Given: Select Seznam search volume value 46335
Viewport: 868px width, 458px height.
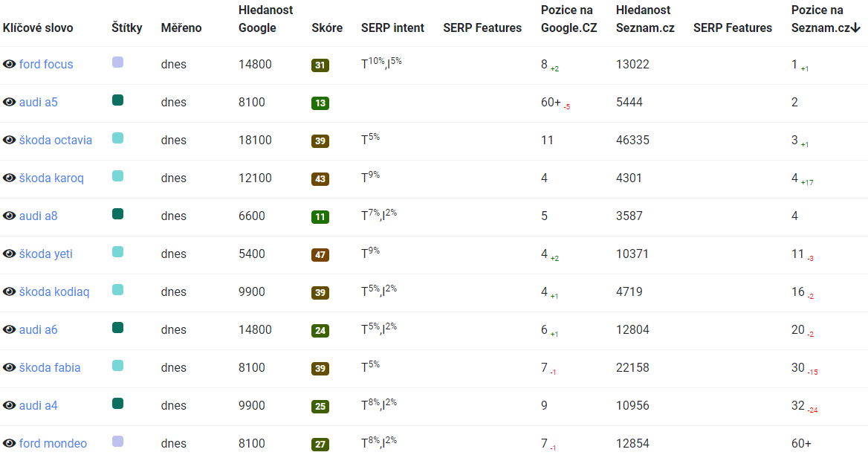Looking at the screenshot, I should tap(632, 140).
